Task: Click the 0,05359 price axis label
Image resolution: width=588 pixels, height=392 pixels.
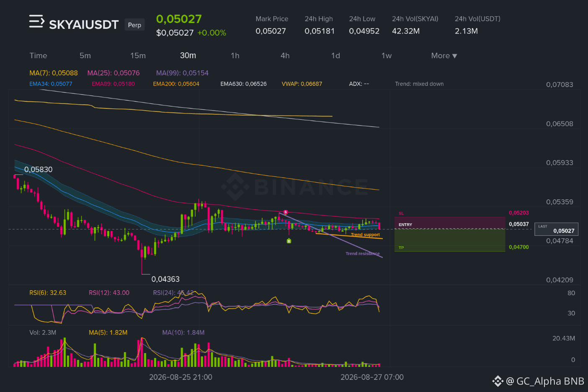Action: tap(560, 202)
